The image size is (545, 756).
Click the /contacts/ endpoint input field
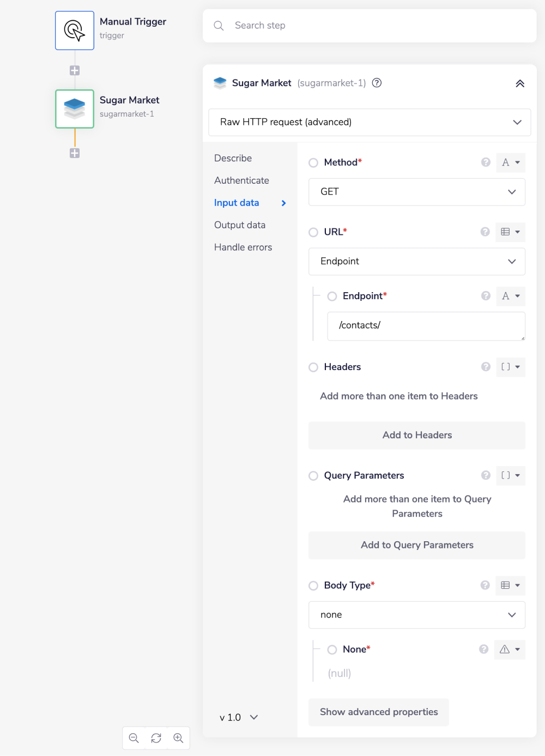click(426, 325)
